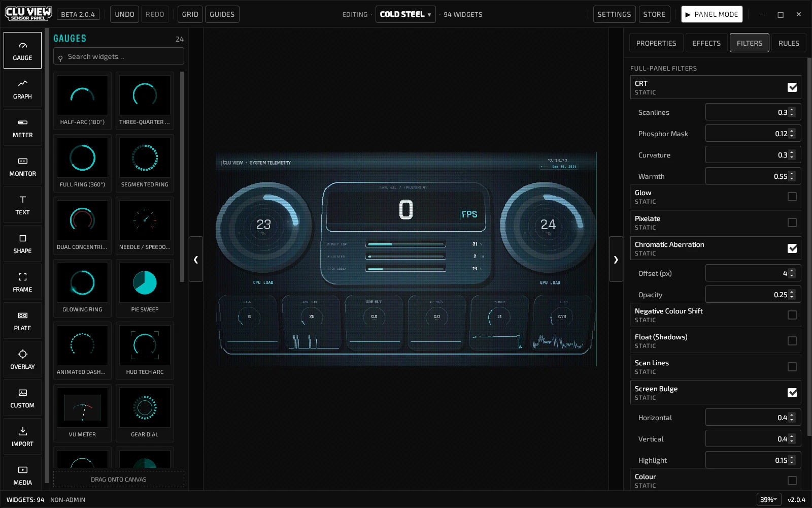Screen dimensions: 812x508
Task: Choose the HUD Tech Arc gauge
Action: (145, 351)
